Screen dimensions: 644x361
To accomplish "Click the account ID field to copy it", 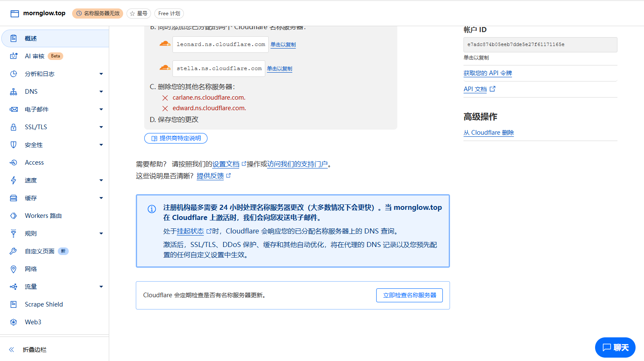I will 540,45.
